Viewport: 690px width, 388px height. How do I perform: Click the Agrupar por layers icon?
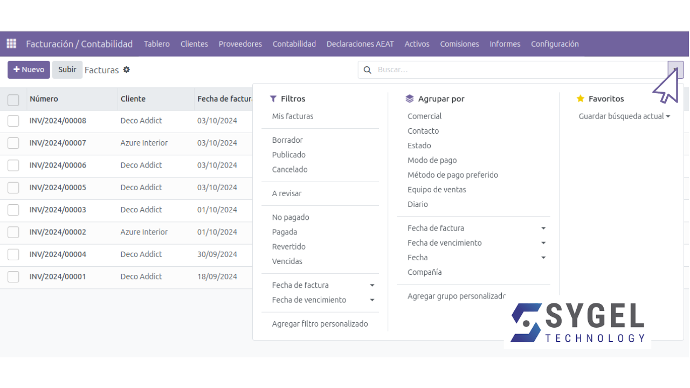pyautogui.click(x=410, y=99)
